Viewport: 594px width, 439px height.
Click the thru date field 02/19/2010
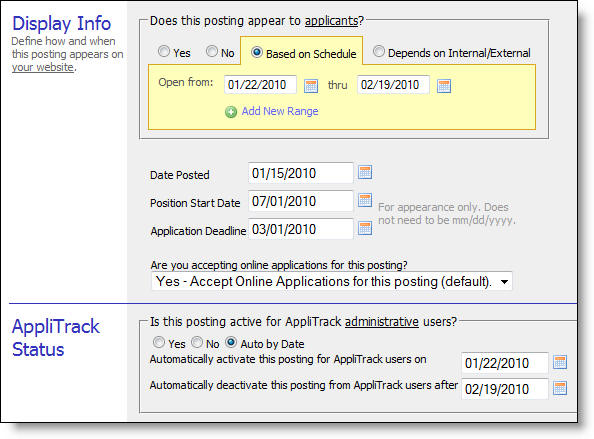[393, 84]
